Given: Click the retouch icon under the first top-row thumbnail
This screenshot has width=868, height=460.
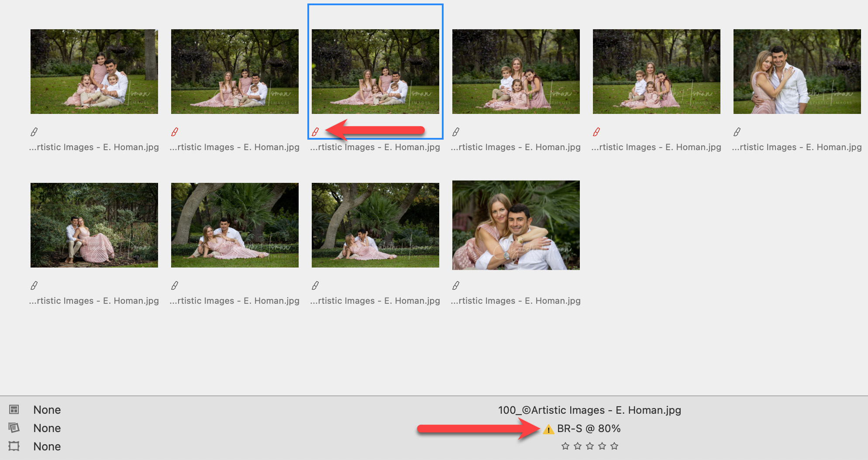Looking at the screenshot, I should (x=34, y=132).
